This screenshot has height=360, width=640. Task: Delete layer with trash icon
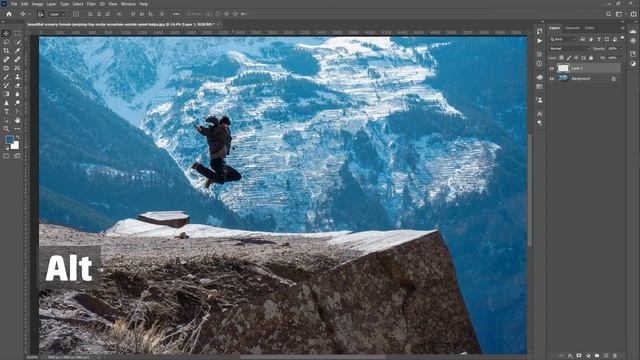click(x=615, y=356)
